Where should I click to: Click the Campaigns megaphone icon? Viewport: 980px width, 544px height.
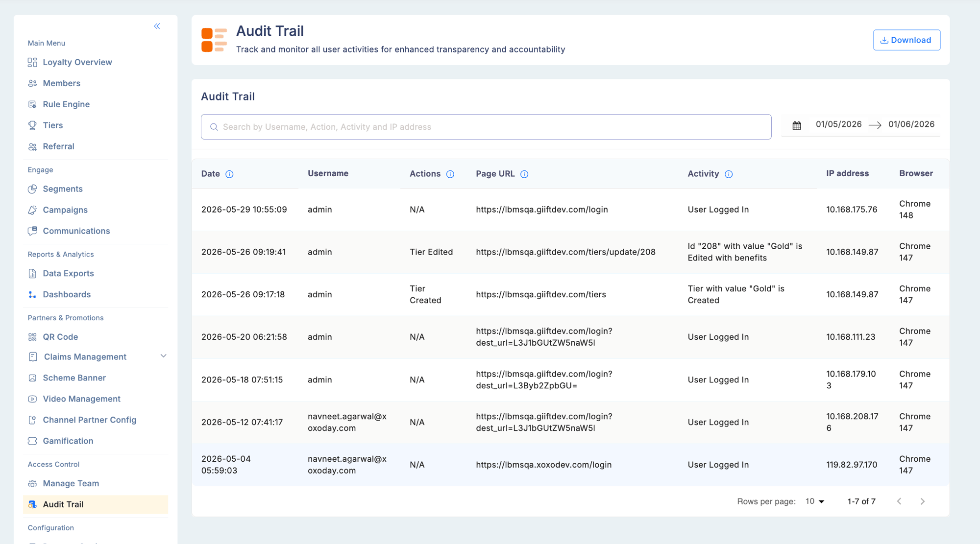click(x=32, y=210)
